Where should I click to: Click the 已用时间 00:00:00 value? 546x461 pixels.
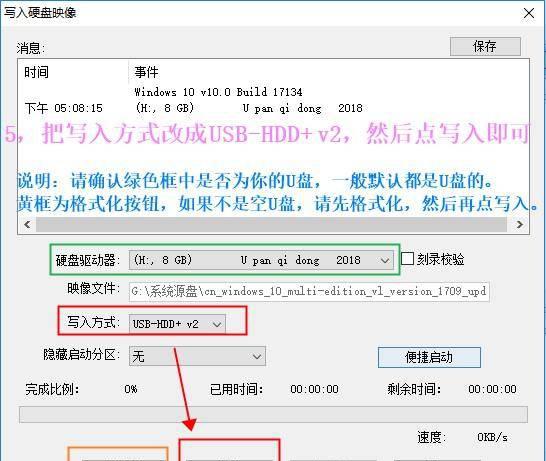coord(314,389)
